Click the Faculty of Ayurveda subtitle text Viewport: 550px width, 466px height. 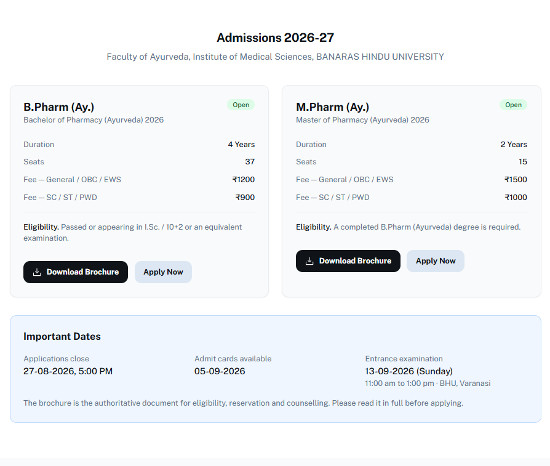click(x=275, y=57)
